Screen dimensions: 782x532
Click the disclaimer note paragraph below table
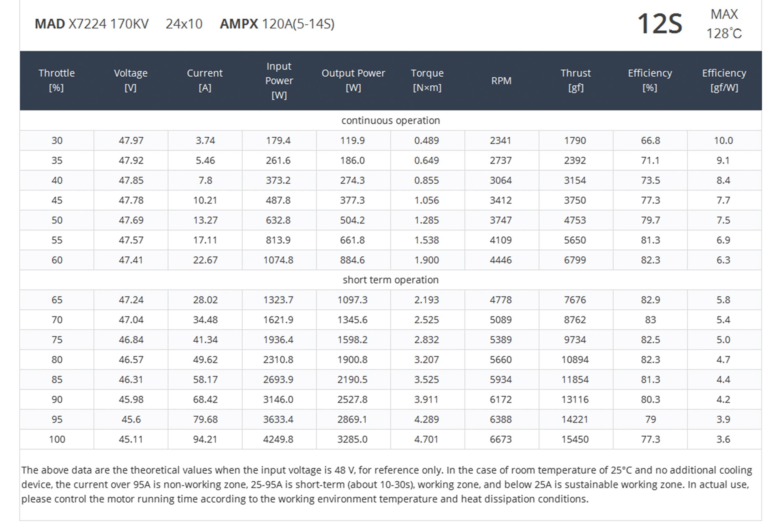386,484
